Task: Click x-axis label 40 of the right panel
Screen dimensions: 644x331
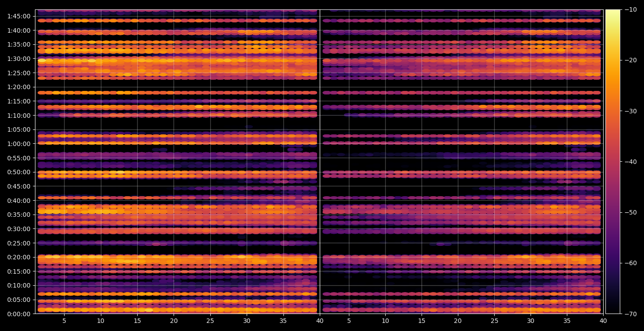Action: click(603, 321)
